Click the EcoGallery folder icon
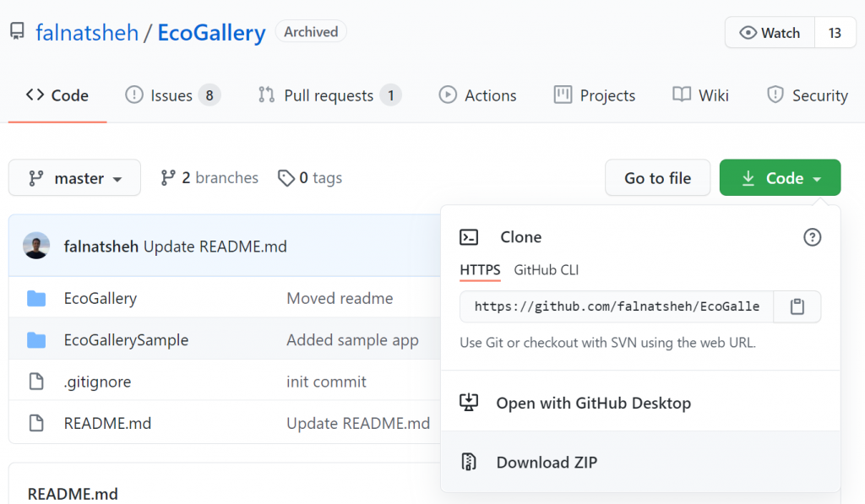 click(x=36, y=298)
